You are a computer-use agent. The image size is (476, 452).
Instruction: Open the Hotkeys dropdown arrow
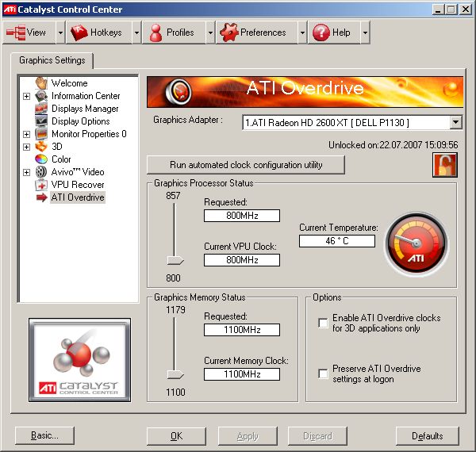click(x=136, y=33)
